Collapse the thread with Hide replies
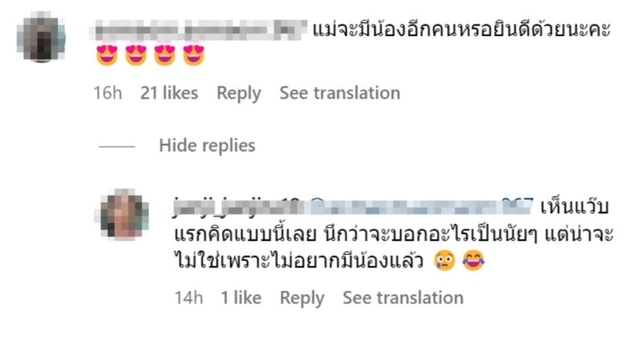Viewport: 644px width, 339px height. coord(207,146)
